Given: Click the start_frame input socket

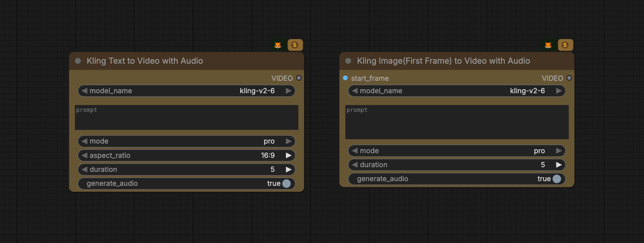Looking at the screenshot, I should point(345,78).
